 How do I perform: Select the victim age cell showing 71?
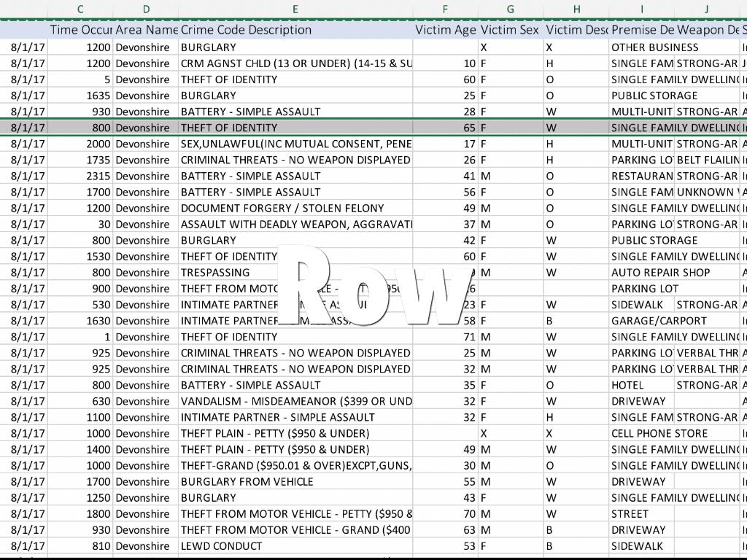point(445,337)
